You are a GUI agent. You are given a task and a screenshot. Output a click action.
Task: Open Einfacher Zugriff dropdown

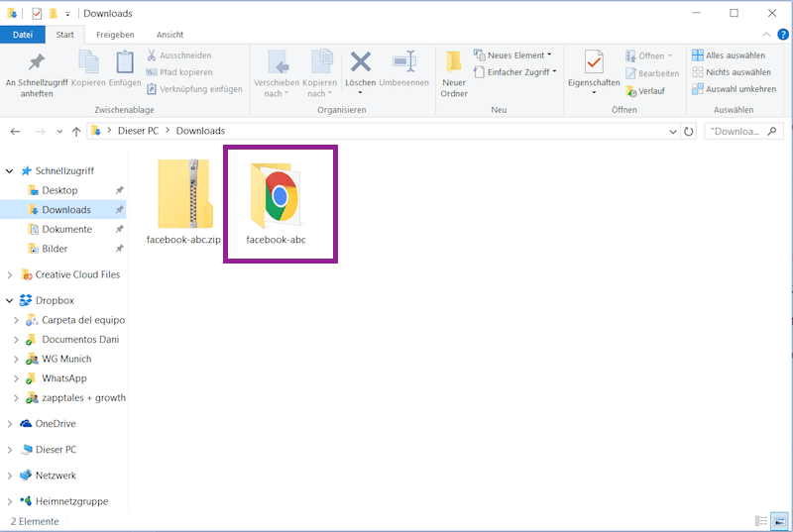(514, 72)
